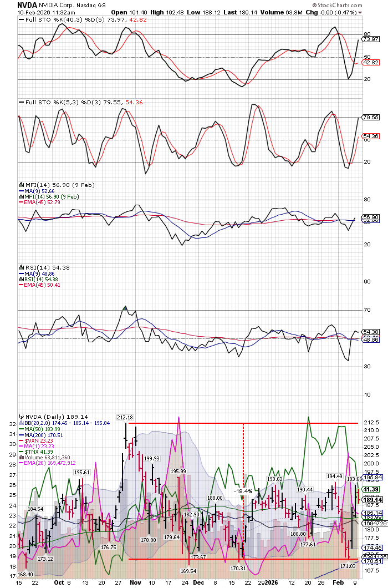Click the blue MA(200) 170.51 legend entry
388x588 pixels.
click(x=40, y=434)
